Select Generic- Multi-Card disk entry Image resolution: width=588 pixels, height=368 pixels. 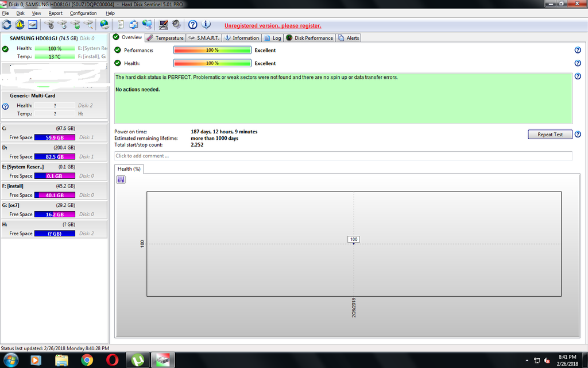click(x=54, y=105)
